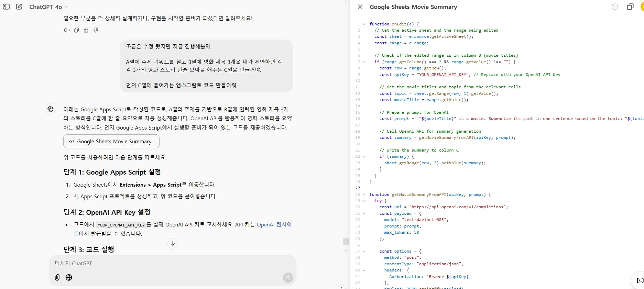Fold the try block at line 29

(364, 201)
